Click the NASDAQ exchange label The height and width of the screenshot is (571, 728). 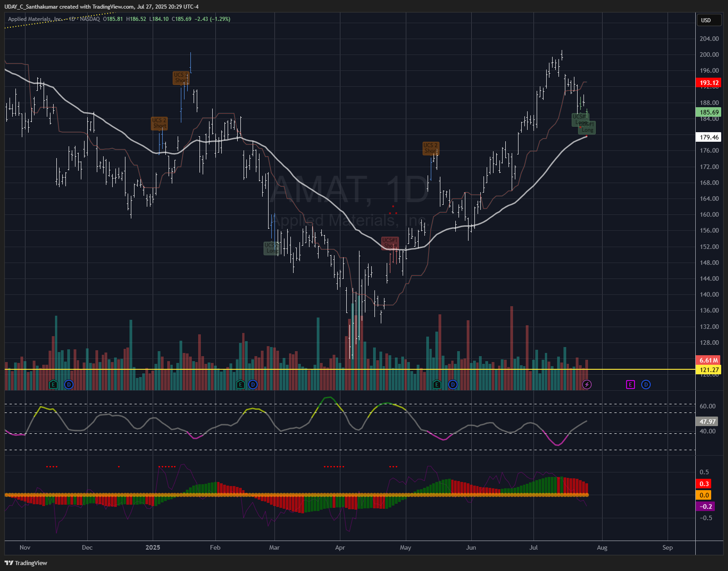[90, 19]
